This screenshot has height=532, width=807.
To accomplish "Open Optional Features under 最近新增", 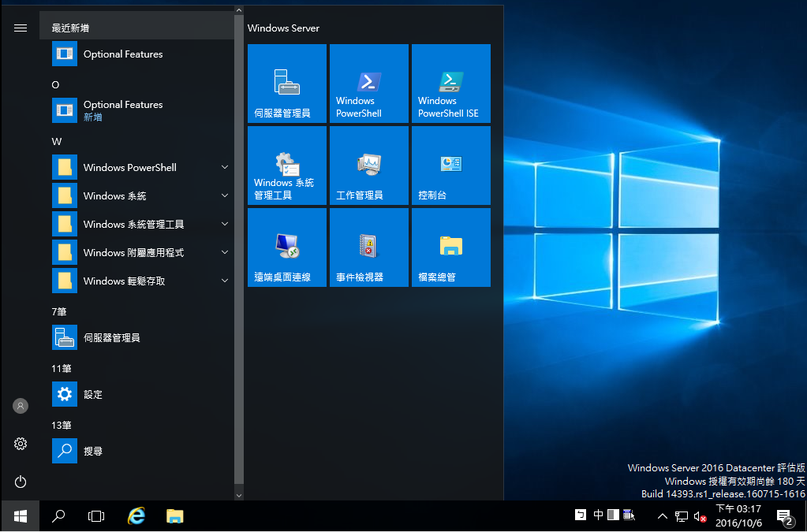I will coord(137,54).
